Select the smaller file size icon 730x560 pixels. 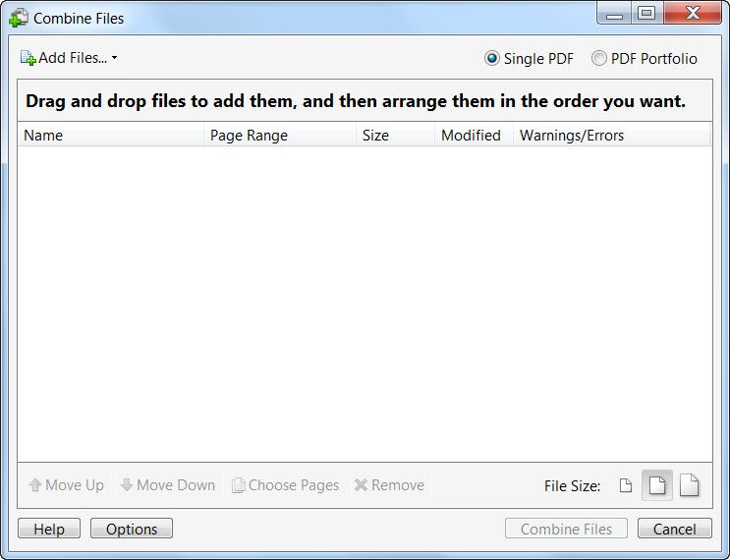tap(626, 485)
